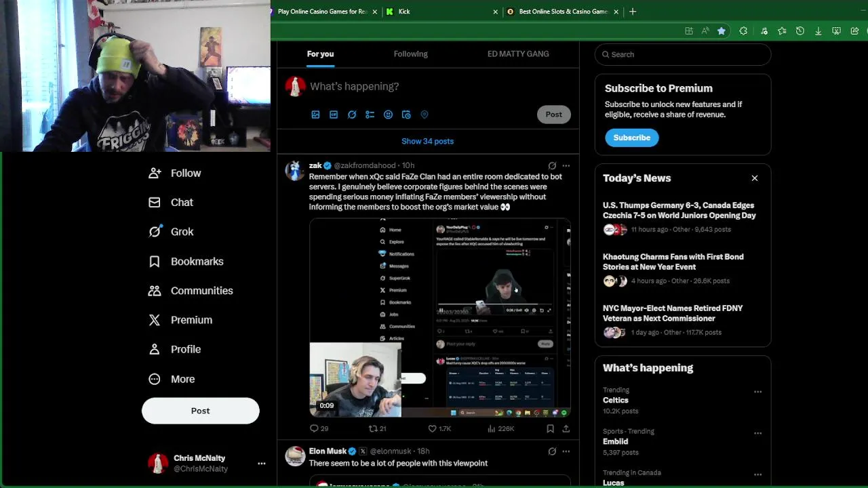The width and height of the screenshot is (868, 488).
Task: Open the emoji picker in composer
Action: (388, 115)
